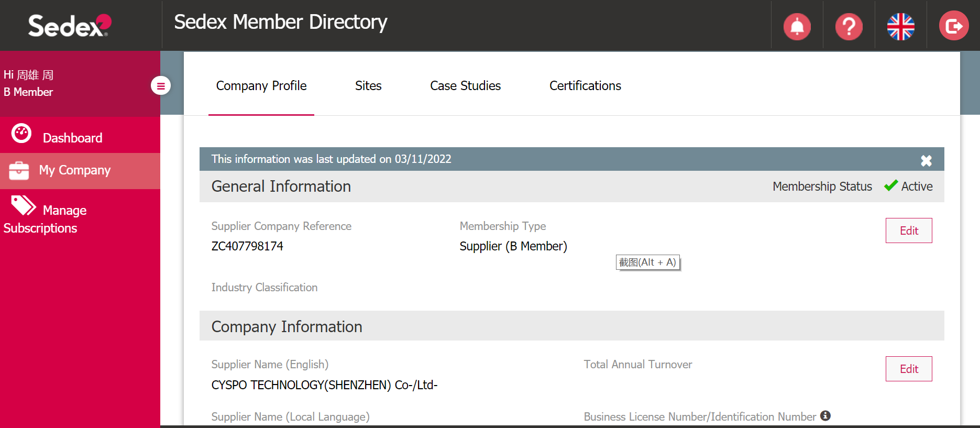Click the B Member user label
980x428 pixels.
(28, 92)
